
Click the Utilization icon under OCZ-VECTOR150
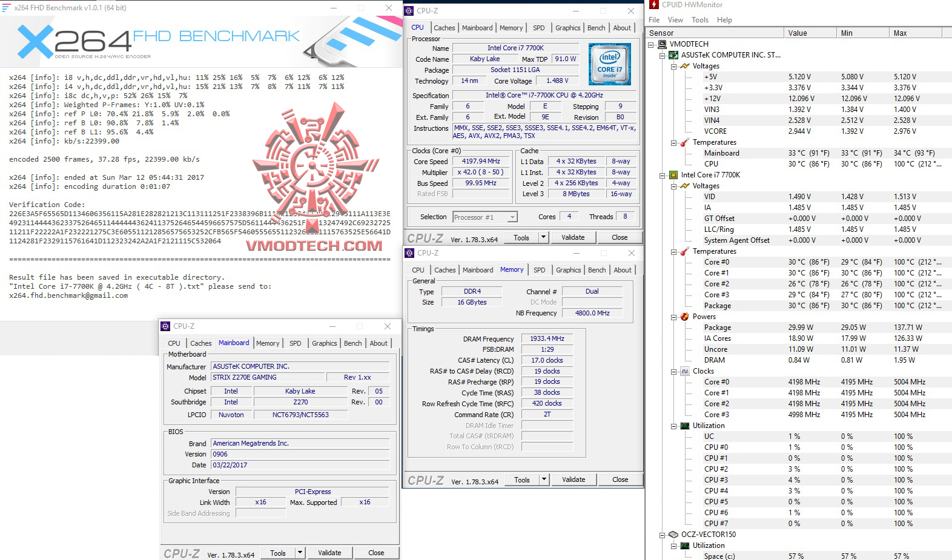(x=684, y=545)
